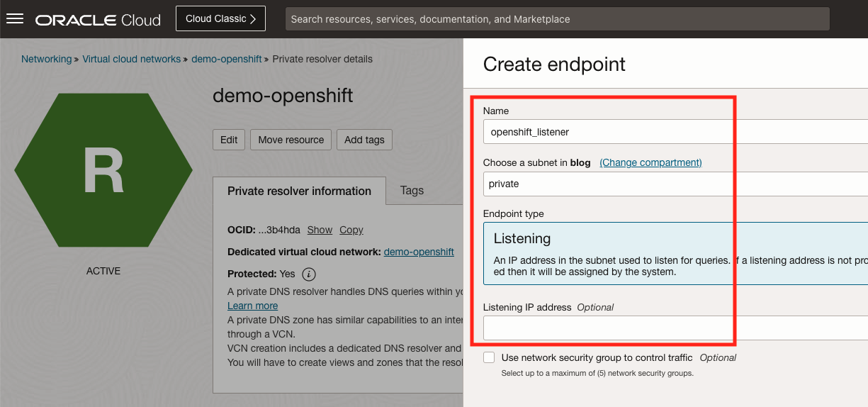Open the subnet dropdown showing private
Screen dimensions: 868x407
(675, 184)
